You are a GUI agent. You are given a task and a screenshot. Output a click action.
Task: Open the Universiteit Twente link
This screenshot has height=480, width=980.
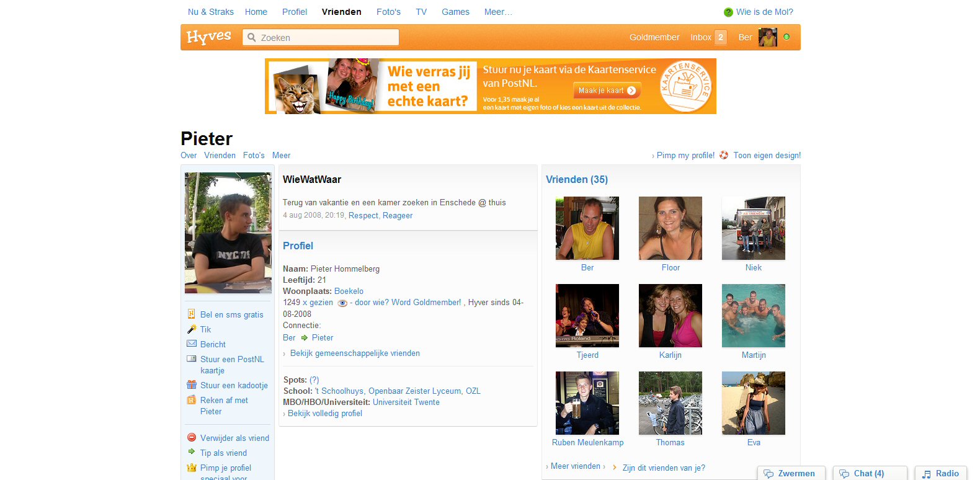[x=406, y=402]
